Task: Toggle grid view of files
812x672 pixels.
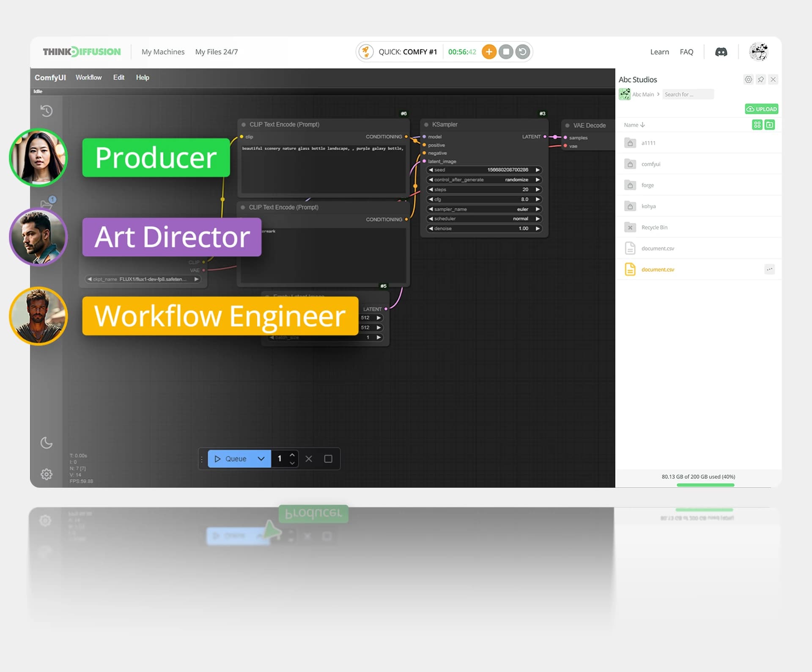Action: (x=757, y=125)
